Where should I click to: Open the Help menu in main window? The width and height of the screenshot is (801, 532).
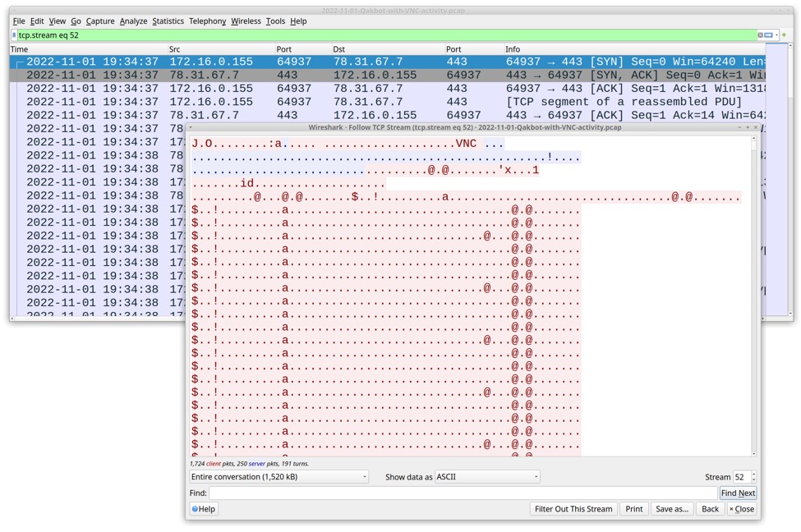click(x=298, y=21)
